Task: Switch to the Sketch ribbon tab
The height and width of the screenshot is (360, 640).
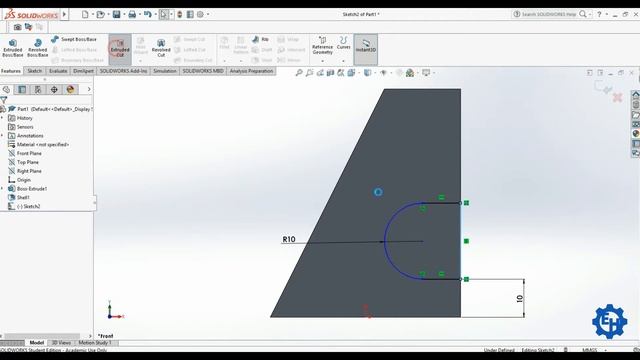Action: coord(35,71)
